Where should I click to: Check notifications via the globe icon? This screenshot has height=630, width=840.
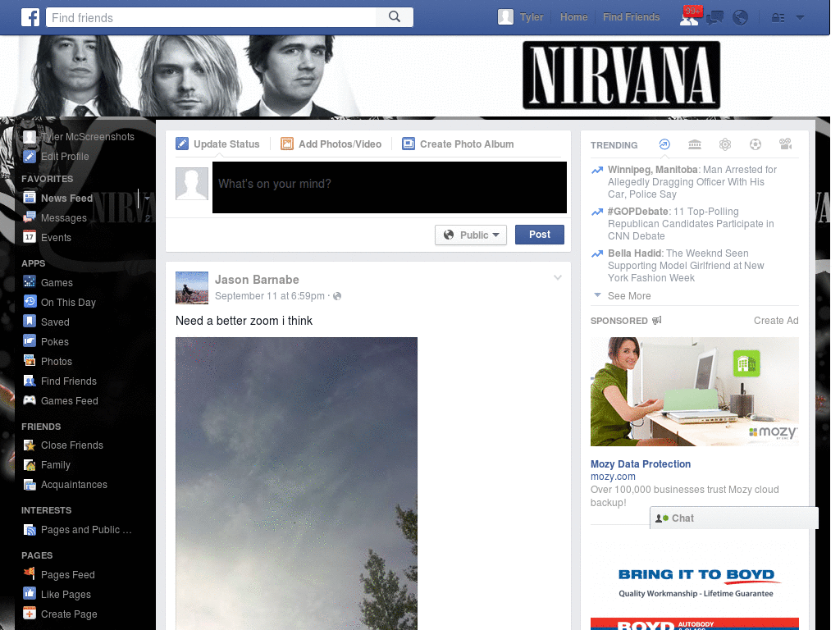click(x=740, y=17)
